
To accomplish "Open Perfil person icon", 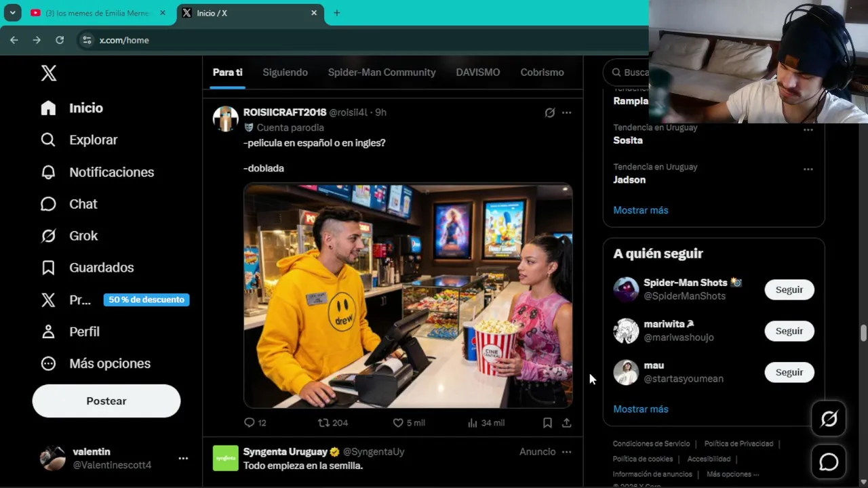I will coord(48,331).
